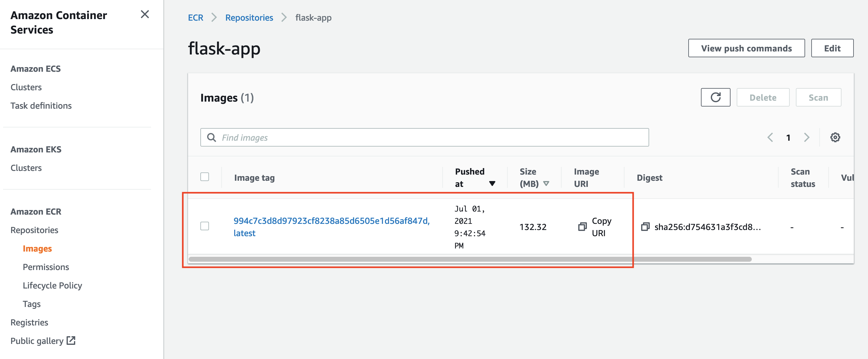This screenshot has width=868, height=359.
Task: Click the Scan button
Action: pyautogui.click(x=818, y=98)
